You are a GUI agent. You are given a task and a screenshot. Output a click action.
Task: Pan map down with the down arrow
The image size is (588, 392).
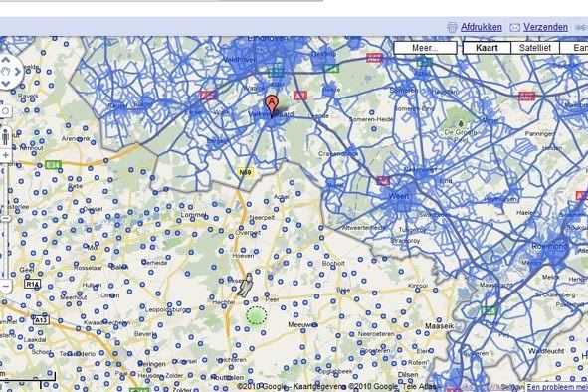(x=6, y=84)
